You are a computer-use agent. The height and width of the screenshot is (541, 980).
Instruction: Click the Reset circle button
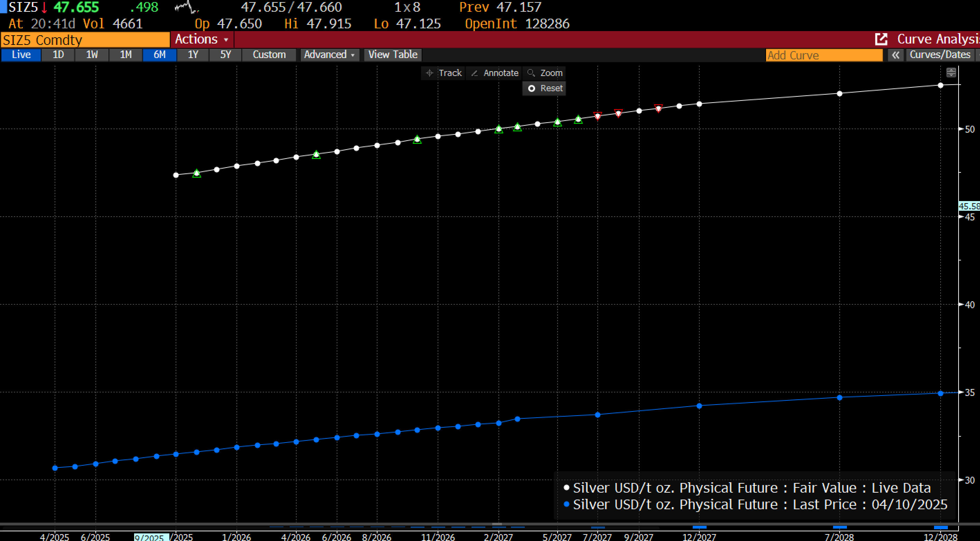pyautogui.click(x=545, y=88)
